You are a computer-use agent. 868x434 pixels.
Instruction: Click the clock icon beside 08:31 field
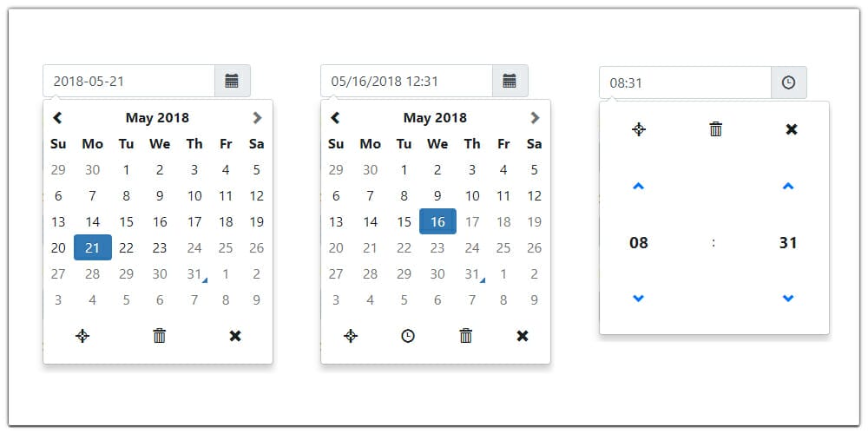[788, 82]
